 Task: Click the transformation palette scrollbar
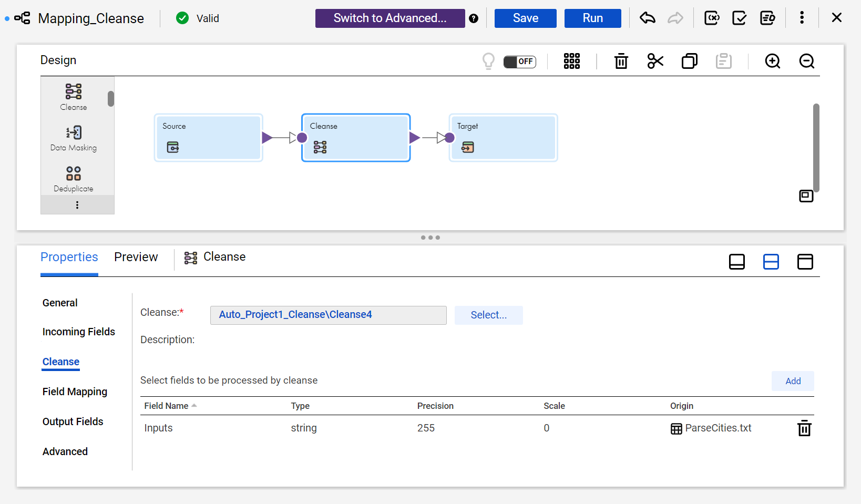(111, 99)
